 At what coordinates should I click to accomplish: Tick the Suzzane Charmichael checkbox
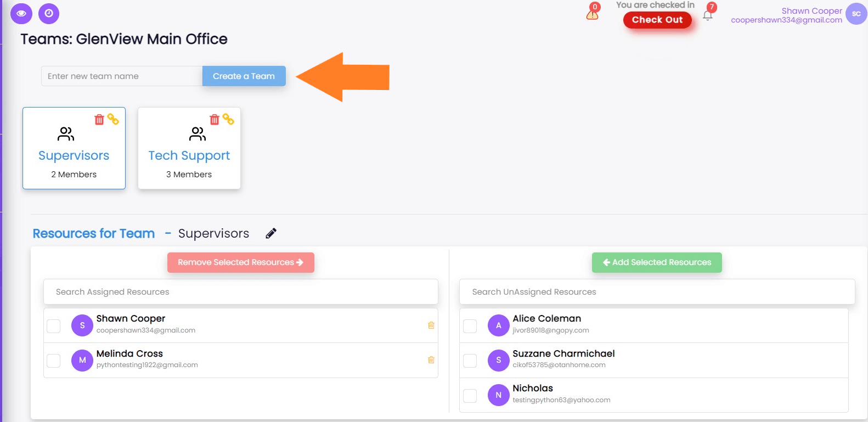pos(470,361)
